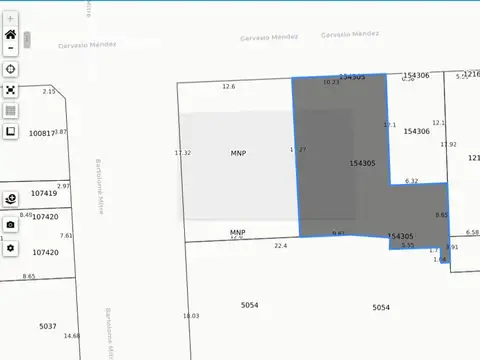Screen dimensions: 480x360
Task: Click the left parcel label 5054
Action: [250, 305]
